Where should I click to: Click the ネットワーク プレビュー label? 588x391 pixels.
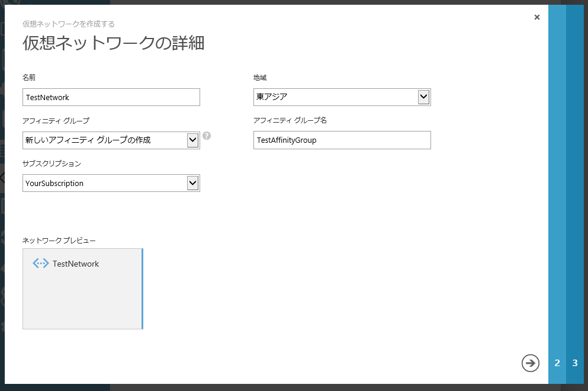pyautogui.click(x=59, y=241)
